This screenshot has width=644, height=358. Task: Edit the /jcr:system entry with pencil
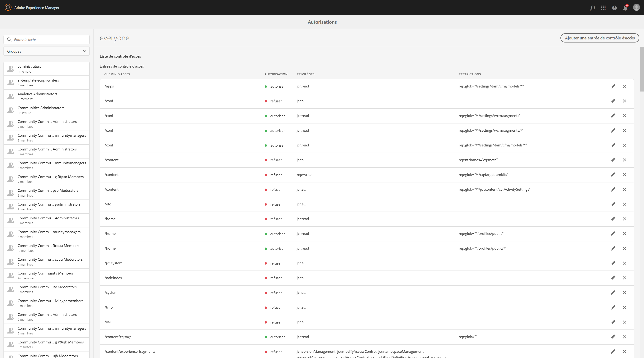click(x=613, y=263)
